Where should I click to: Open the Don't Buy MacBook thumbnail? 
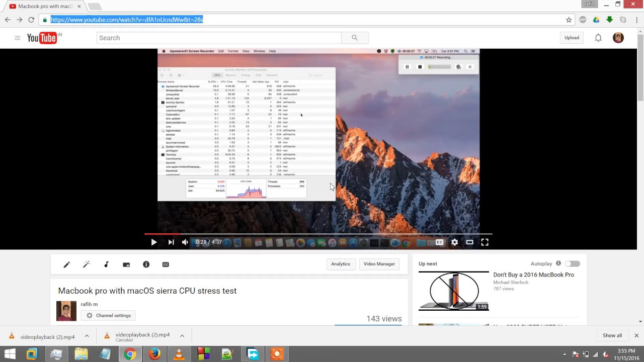pyautogui.click(x=453, y=291)
